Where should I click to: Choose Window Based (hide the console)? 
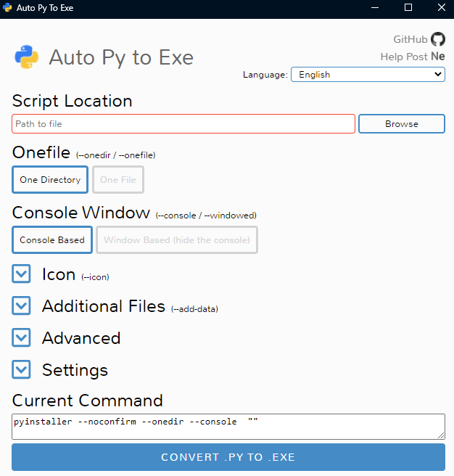pos(177,240)
